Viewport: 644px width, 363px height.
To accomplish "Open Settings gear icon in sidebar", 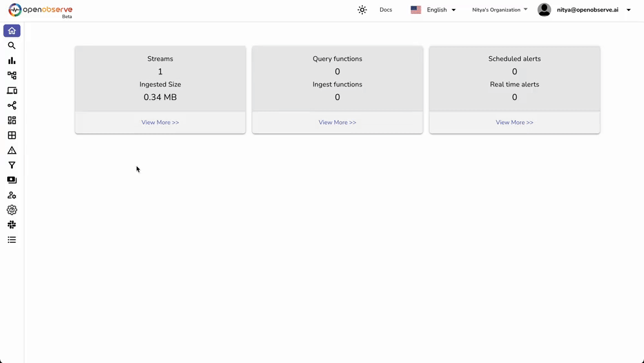I will tap(12, 210).
